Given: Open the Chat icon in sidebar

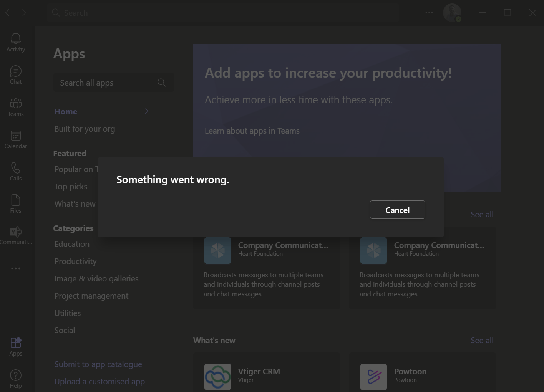Looking at the screenshot, I should pyautogui.click(x=16, y=71).
